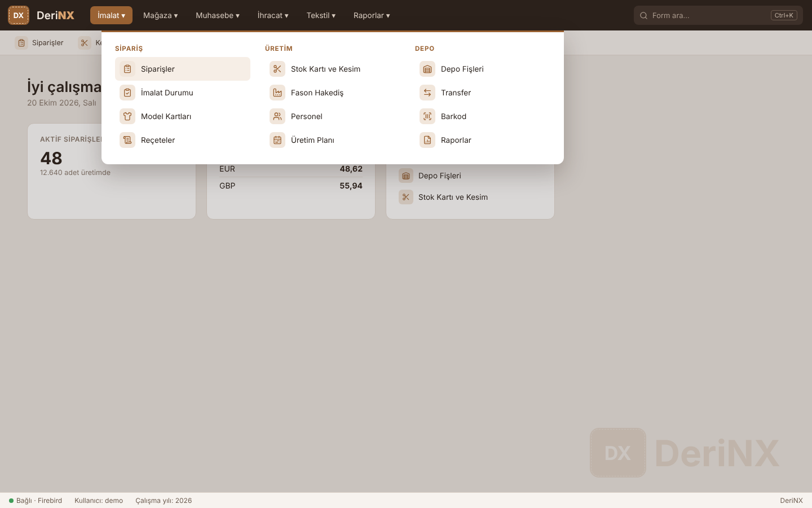812x508 pixels.
Task: Open Siparişler shortcut in the toolbar strip
Action: click(x=39, y=43)
